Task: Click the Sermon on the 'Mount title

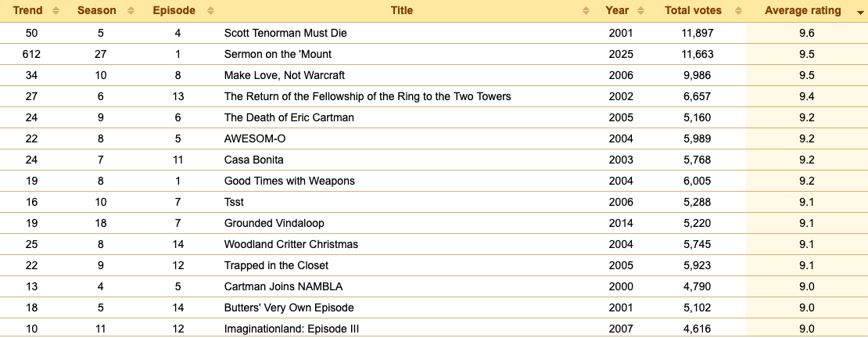Action: click(x=278, y=54)
